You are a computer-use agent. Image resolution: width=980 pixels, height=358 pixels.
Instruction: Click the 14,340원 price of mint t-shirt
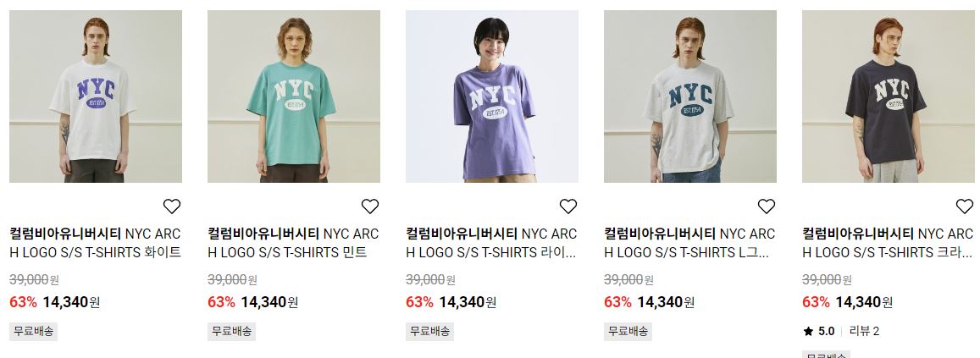(269, 302)
